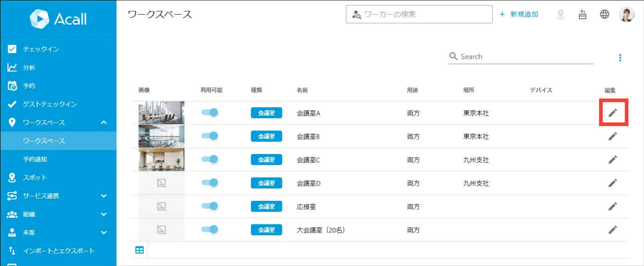Toggle 会議室D availability switch

[210, 183]
